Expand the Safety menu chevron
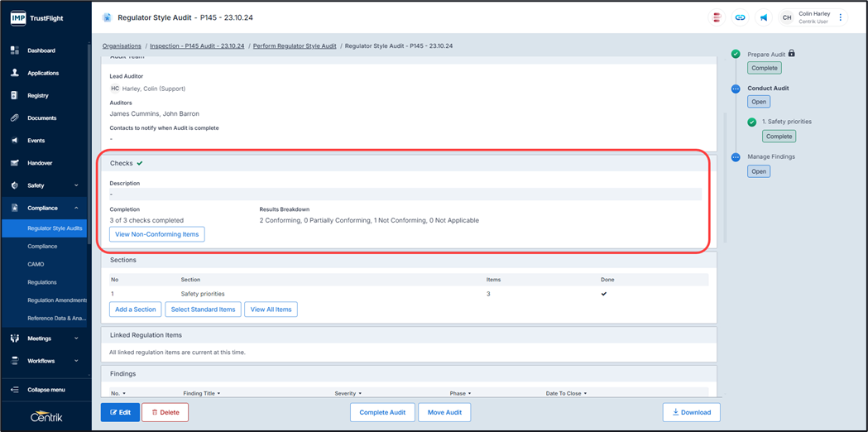The height and width of the screenshot is (432, 868). pyautogui.click(x=76, y=185)
